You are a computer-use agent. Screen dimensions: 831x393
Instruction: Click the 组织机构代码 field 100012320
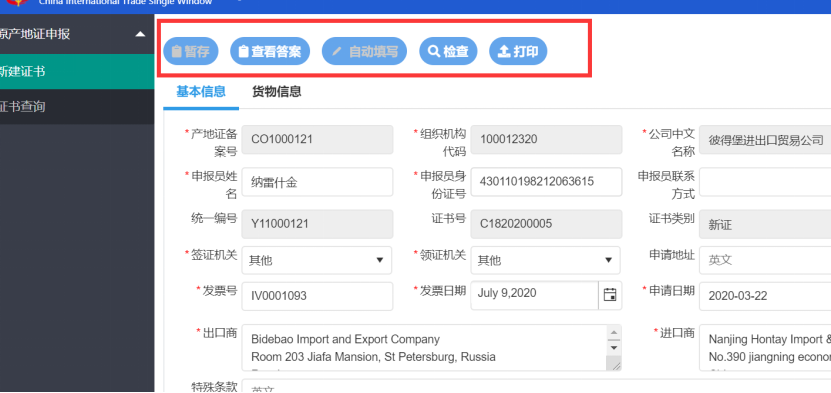pyautogui.click(x=546, y=140)
